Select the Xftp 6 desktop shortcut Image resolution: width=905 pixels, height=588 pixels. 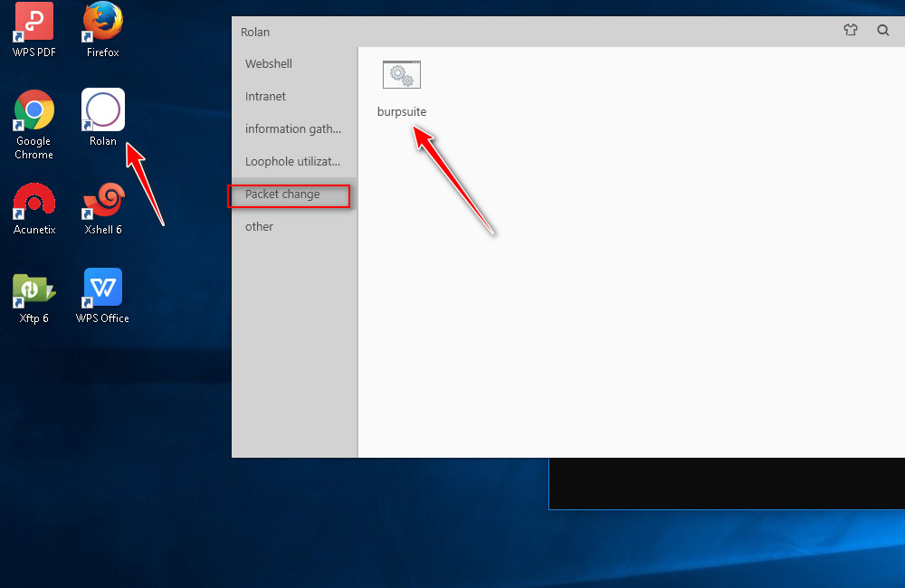(x=34, y=289)
